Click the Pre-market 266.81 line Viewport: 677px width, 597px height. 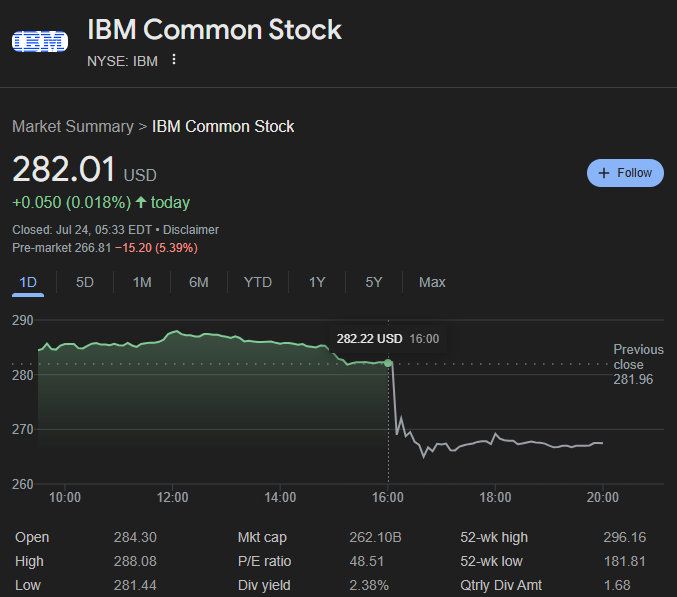(x=105, y=248)
